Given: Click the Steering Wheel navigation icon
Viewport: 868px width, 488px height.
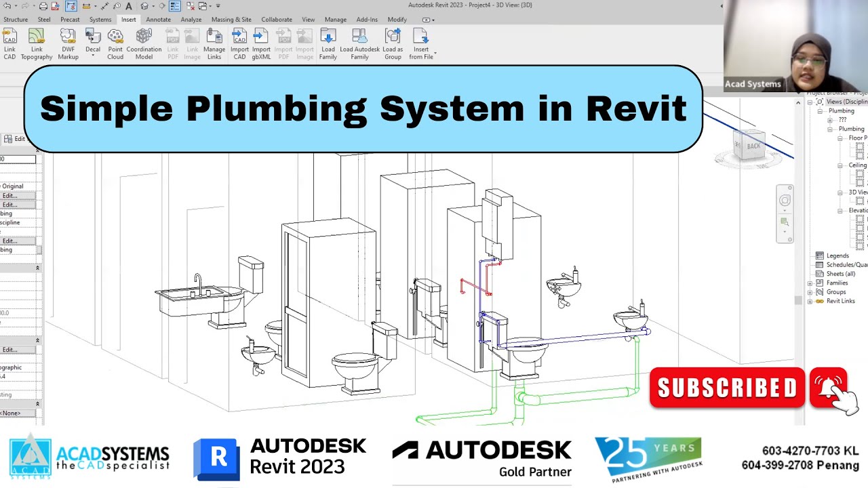Looking at the screenshot, I should pos(785,201).
